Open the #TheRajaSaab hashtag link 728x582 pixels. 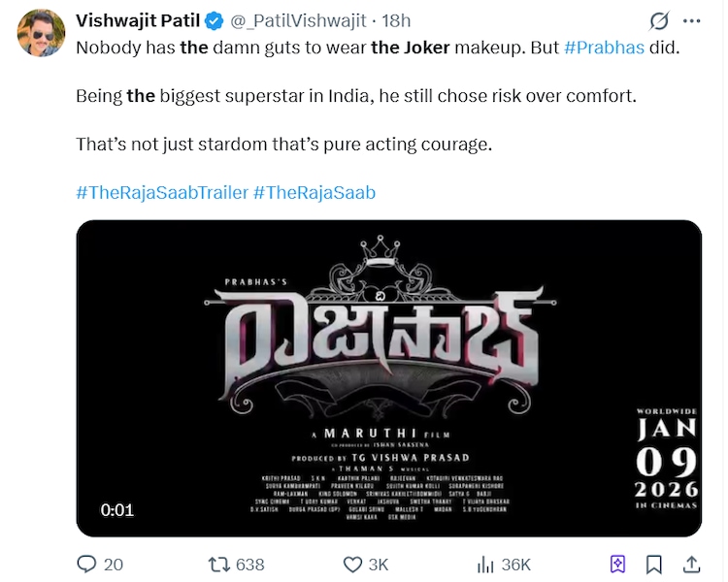[x=314, y=192]
